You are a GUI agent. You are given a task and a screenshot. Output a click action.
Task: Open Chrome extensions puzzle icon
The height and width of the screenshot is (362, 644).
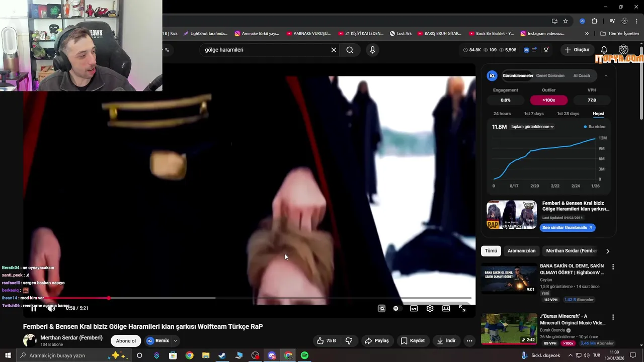[595, 21]
